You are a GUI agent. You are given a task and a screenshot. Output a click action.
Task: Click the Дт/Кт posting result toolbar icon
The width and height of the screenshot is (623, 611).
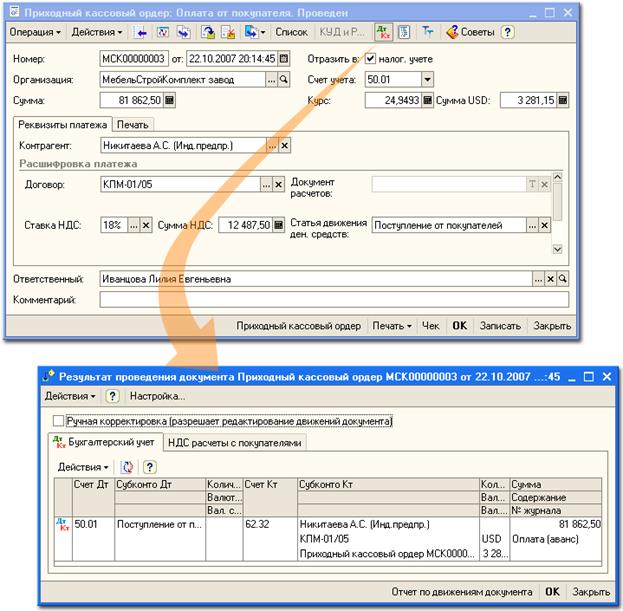click(x=384, y=32)
